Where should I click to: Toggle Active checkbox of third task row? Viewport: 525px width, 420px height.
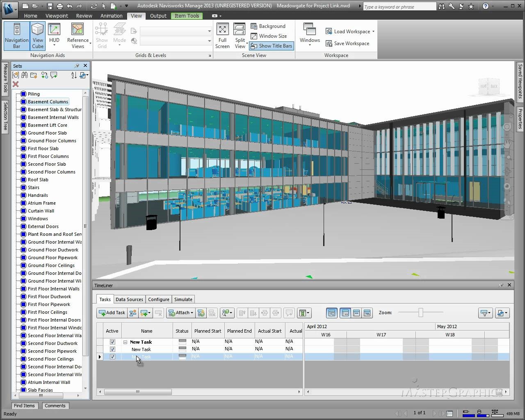(x=112, y=357)
